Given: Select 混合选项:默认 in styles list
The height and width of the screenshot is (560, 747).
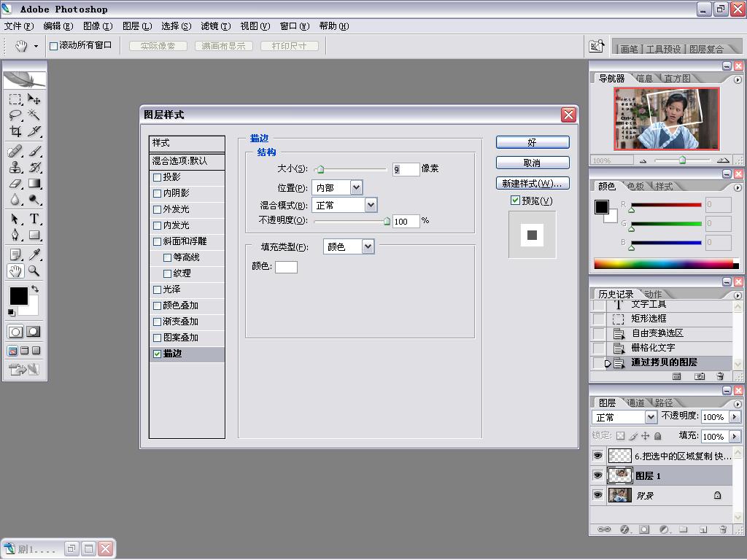Looking at the screenshot, I should pos(187,161).
